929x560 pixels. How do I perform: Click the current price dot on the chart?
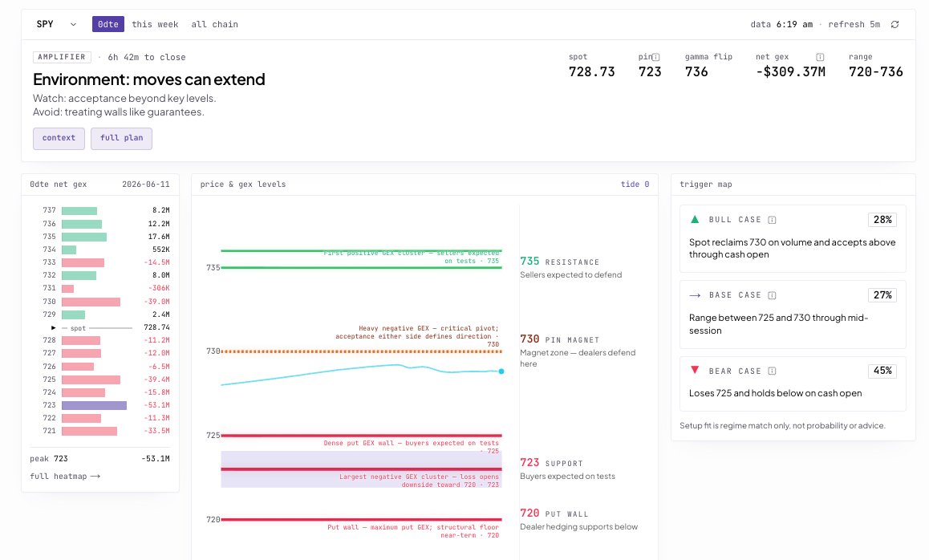click(501, 371)
